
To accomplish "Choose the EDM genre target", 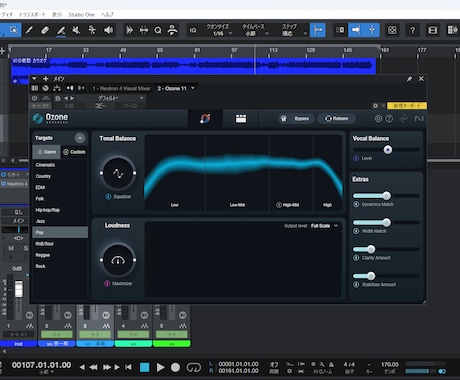I will [x=60, y=187].
